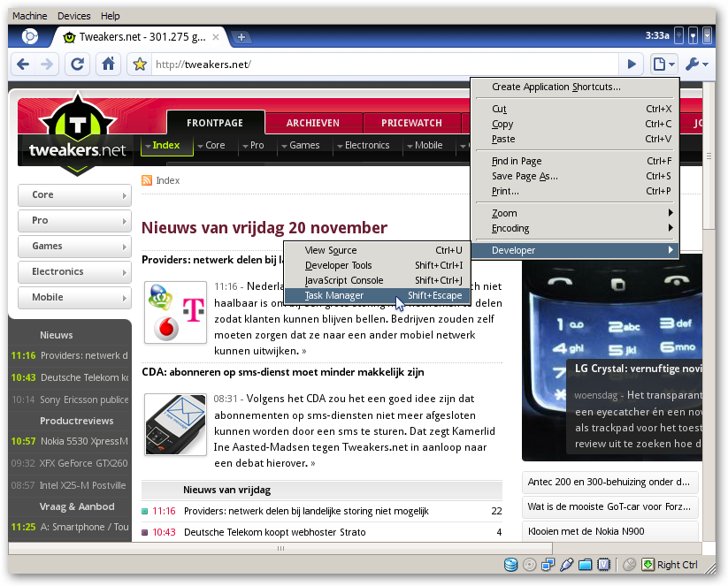728x586 pixels.
Task: Expand the Encoding submenu
Action: pos(575,228)
